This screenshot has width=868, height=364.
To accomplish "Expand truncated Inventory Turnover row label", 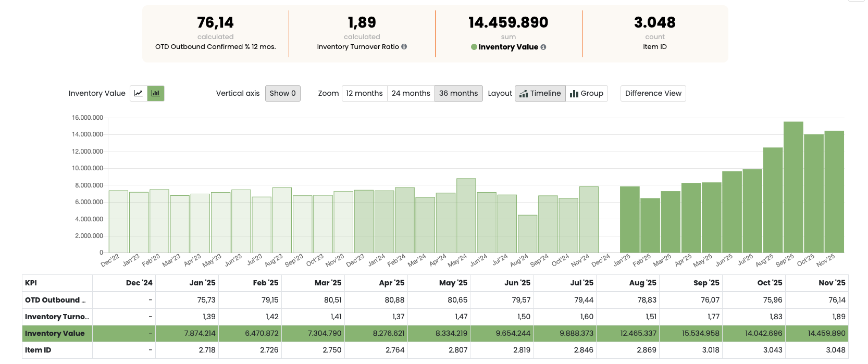I will coord(57,317).
